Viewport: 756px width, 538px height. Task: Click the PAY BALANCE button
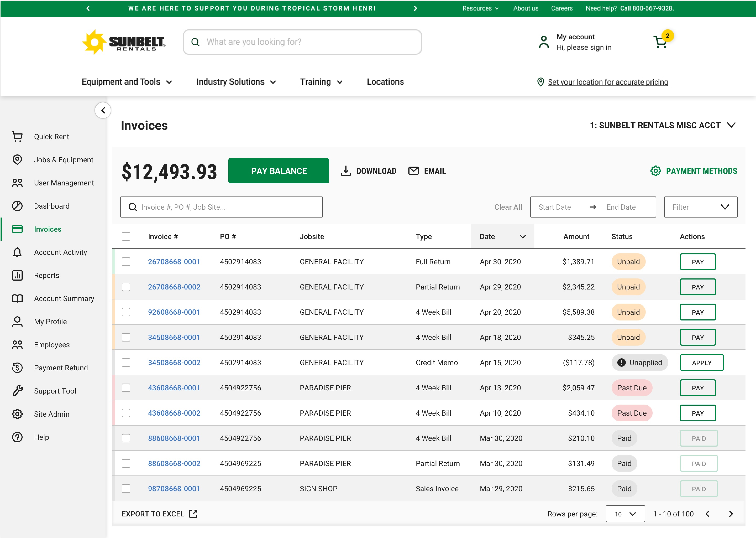click(279, 171)
